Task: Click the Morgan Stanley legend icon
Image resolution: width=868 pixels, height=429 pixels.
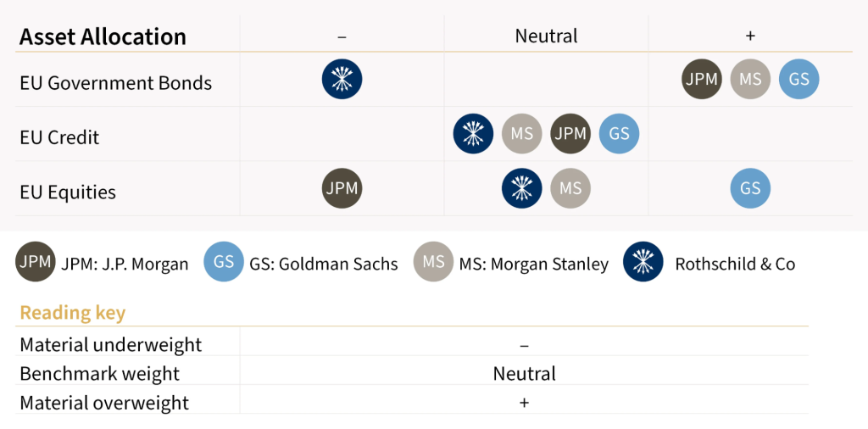Action: [x=433, y=262]
